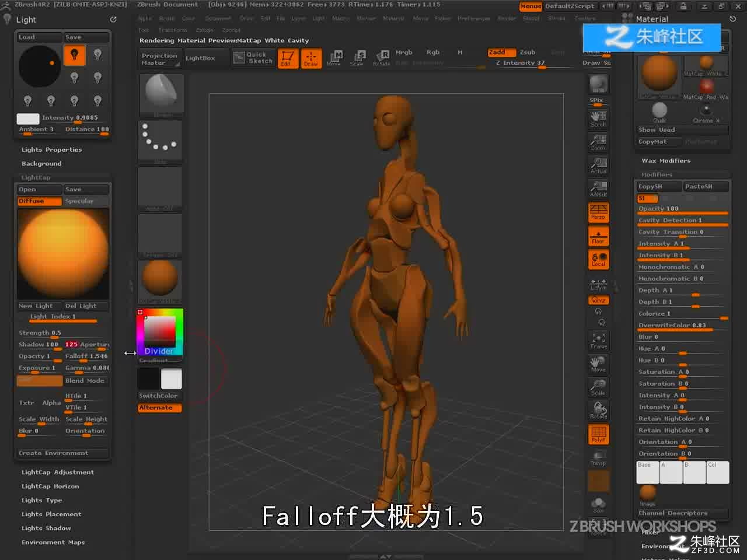Open the Render menu

click(507, 19)
